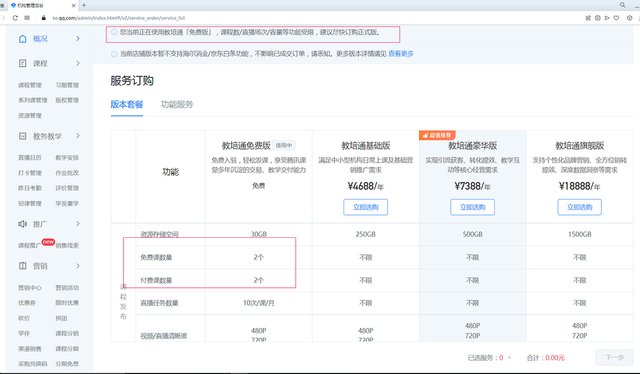Click the search magnifier icon at top right

[x=622, y=5]
